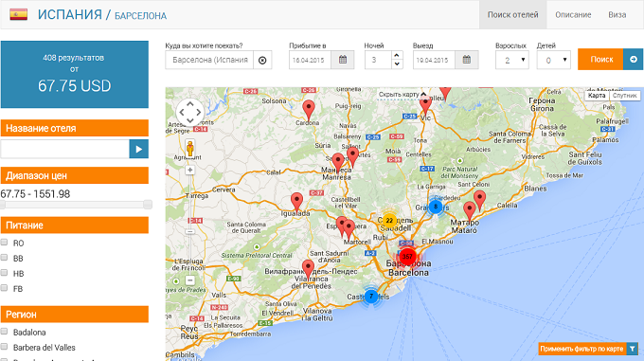This screenshot has height=361, width=644.
Task: Zoom in with the map plus button
Action: pyautogui.click(x=190, y=170)
